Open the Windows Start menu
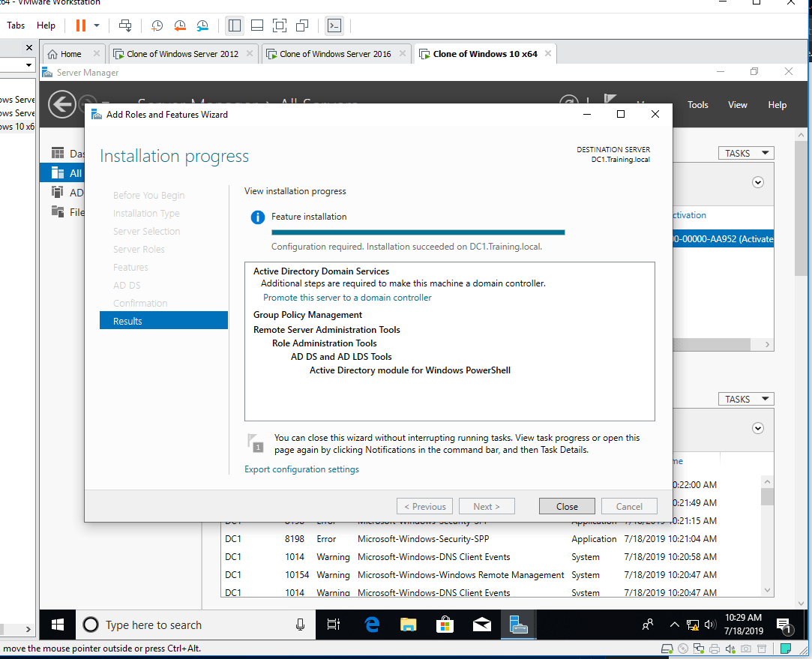The width and height of the screenshot is (812, 659). point(58,625)
